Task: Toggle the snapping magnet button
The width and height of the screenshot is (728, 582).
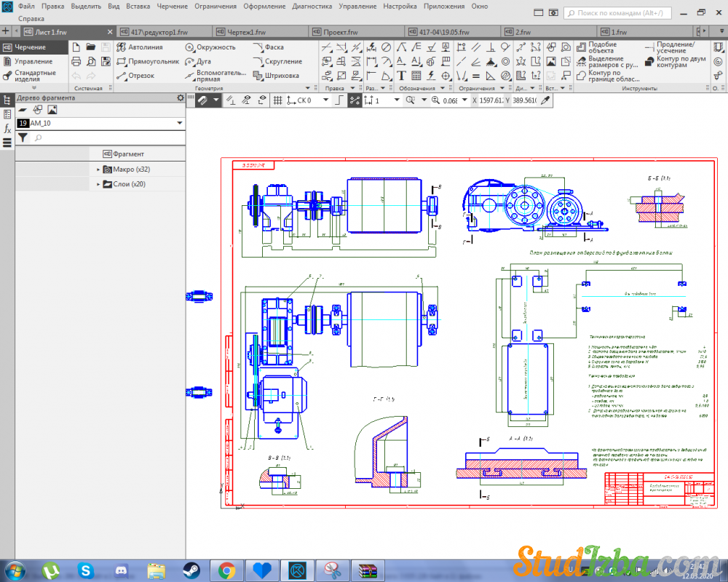Action: click(x=202, y=100)
